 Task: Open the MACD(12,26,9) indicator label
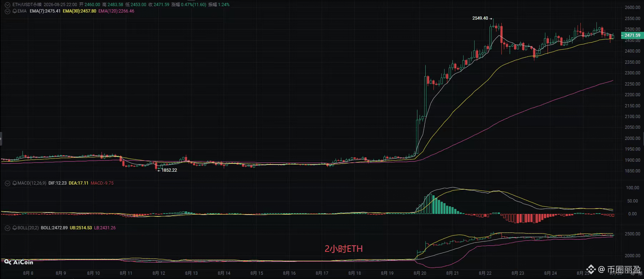[32, 183]
